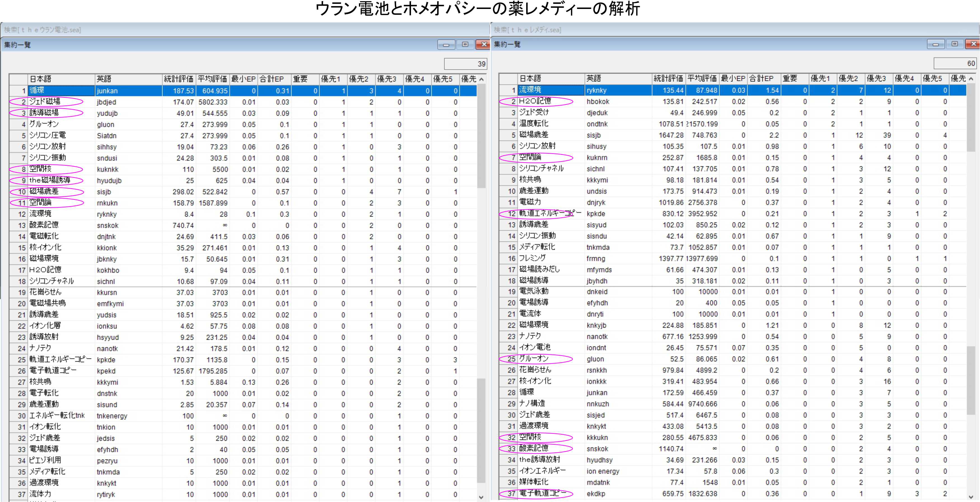Select 電子軌道コピー row in left table

(243, 371)
